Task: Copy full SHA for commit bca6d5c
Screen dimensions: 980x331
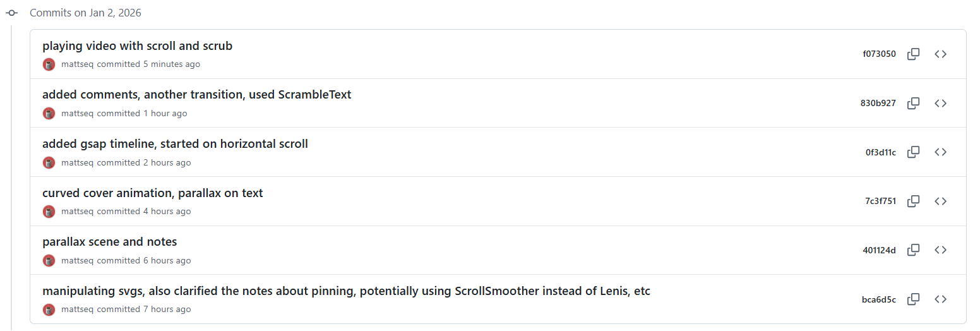Action: click(913, 299)
